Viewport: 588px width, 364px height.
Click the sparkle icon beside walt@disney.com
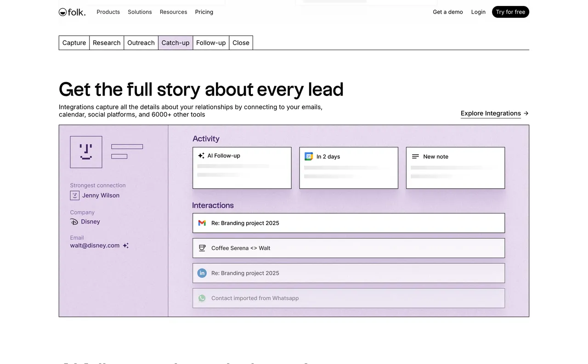pyautogui.click(x=125, y=245)
